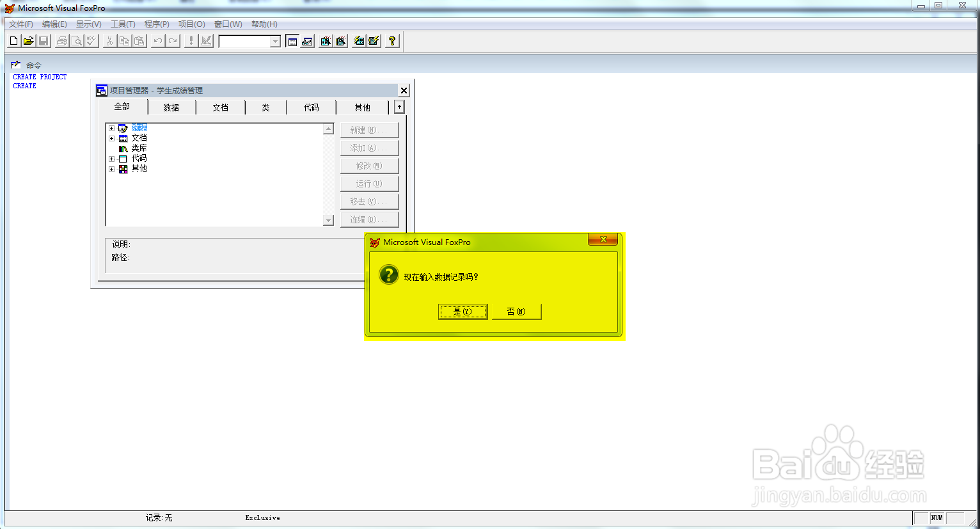Screen dimensions: 980x529
Task: Expand the 数据 tree node
Action: pos(111,128)
